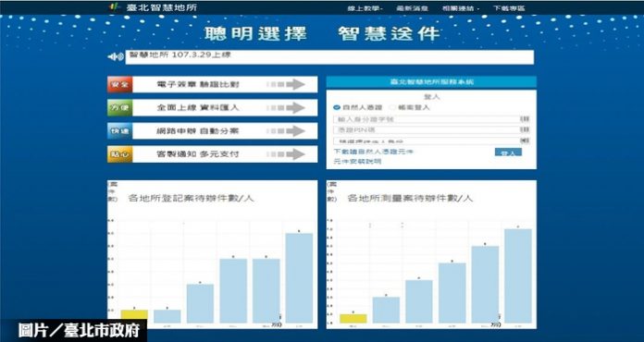The width and height of the screenshot is (644, 342).
Task: Click the blue 快速 badge icon
Action: tap(120, 131)
